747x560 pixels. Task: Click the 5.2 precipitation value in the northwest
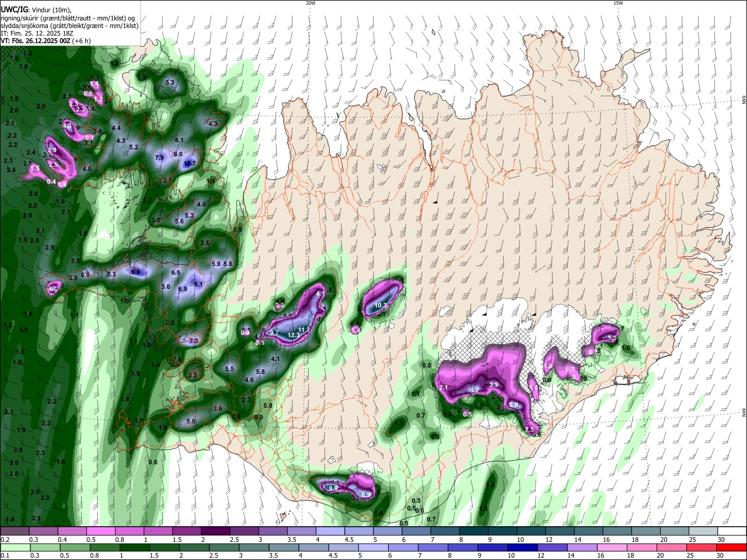coord(134,147)
